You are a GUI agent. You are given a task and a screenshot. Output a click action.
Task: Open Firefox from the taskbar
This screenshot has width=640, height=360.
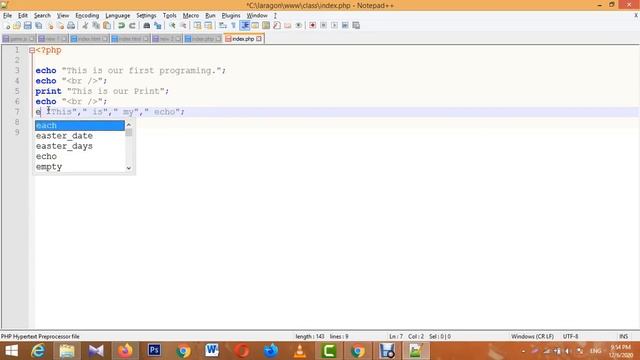click(x=125, y=351)
